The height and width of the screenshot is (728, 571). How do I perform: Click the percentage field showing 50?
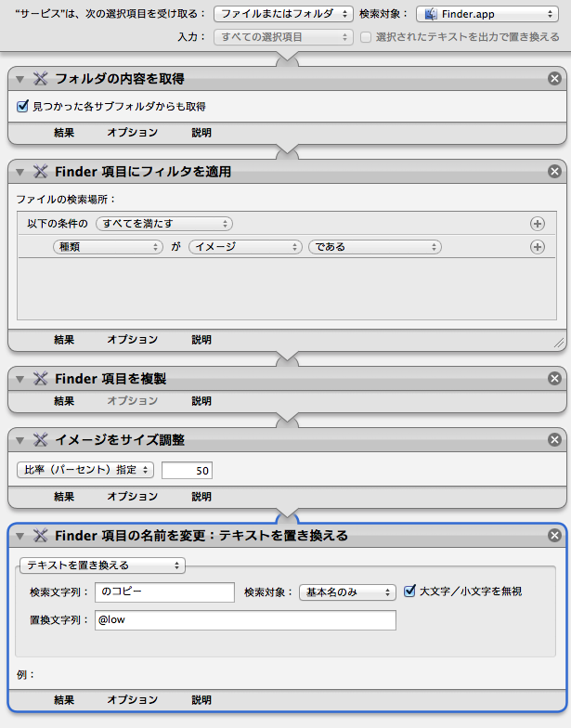tap(188, 470)
